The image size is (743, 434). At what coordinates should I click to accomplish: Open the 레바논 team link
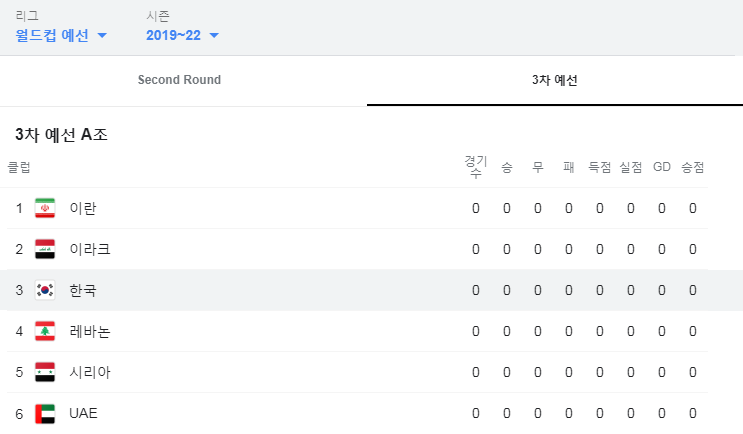coord(90,331)
